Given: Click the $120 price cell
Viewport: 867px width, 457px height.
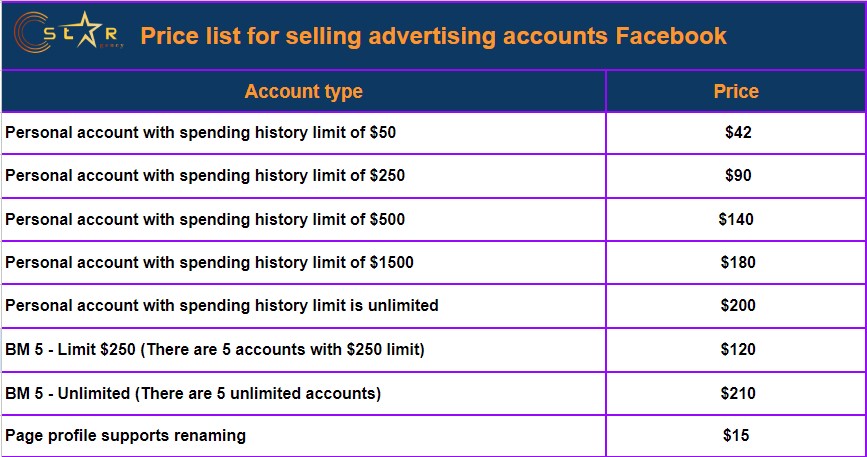Looking at the screenshot, I should (737, 349).
